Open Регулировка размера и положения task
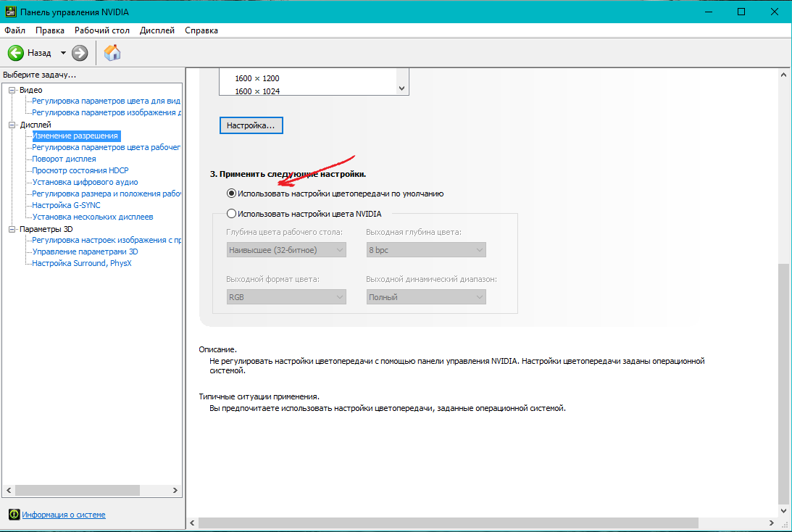Viewport: 792px width, 532px height. [x=106, y=194]
